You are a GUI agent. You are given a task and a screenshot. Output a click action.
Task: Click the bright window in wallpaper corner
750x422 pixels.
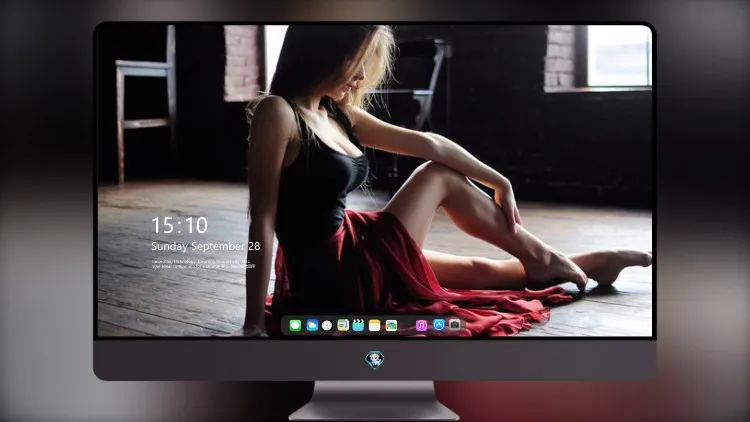tap(618, 56)
